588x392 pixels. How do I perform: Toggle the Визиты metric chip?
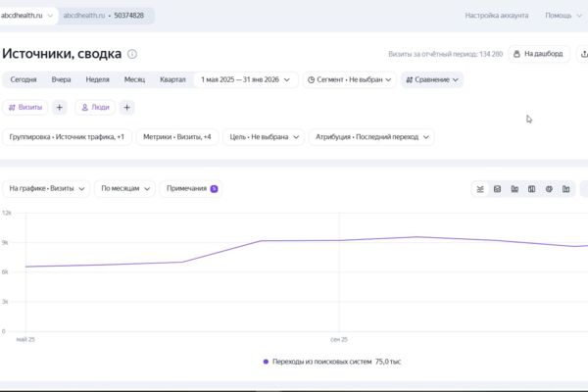click(x=25, y=108)
